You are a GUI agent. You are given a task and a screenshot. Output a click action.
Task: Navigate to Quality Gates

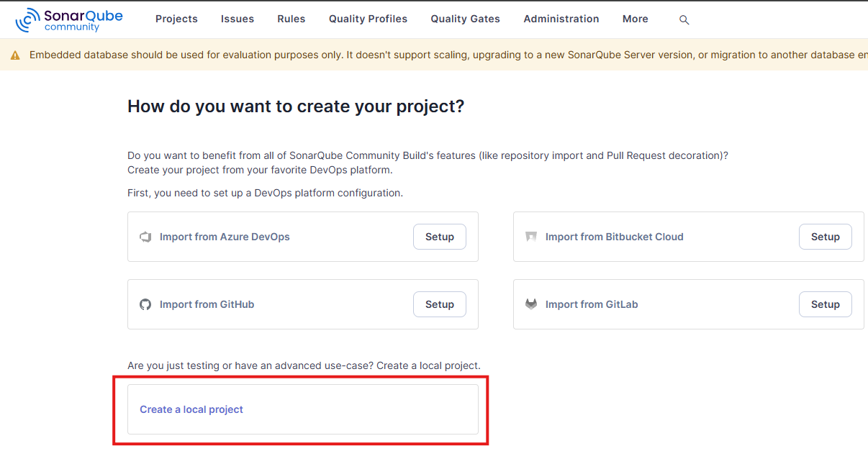[466, 19]
